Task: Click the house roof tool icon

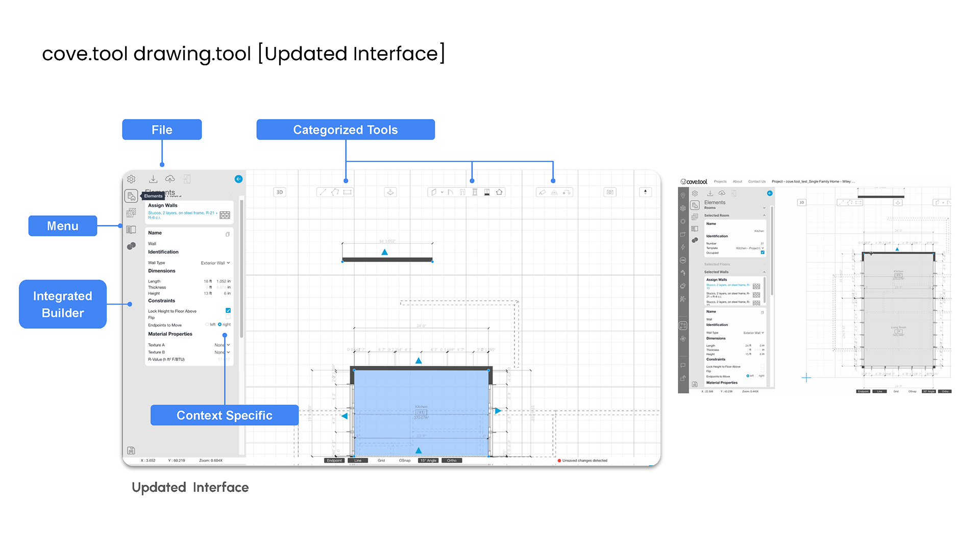Action: click(499, 192)
